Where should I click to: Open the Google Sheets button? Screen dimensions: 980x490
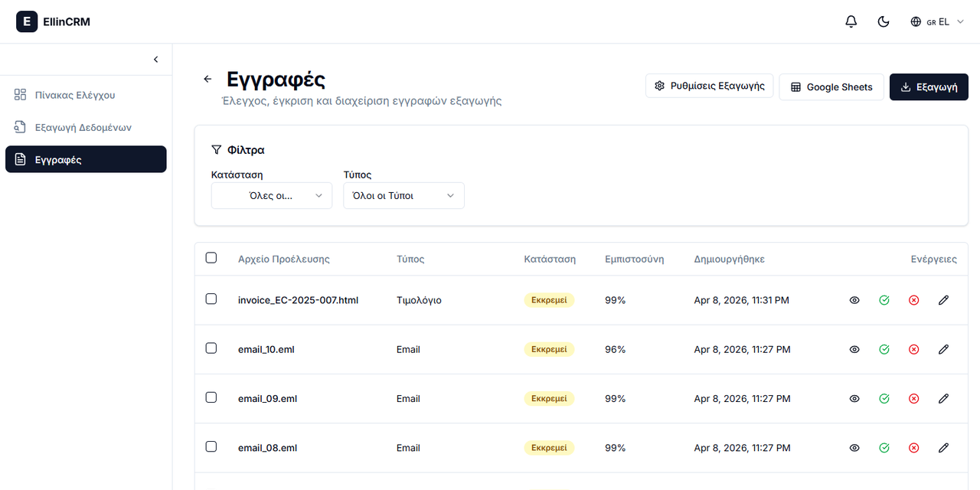coord(831,87)
